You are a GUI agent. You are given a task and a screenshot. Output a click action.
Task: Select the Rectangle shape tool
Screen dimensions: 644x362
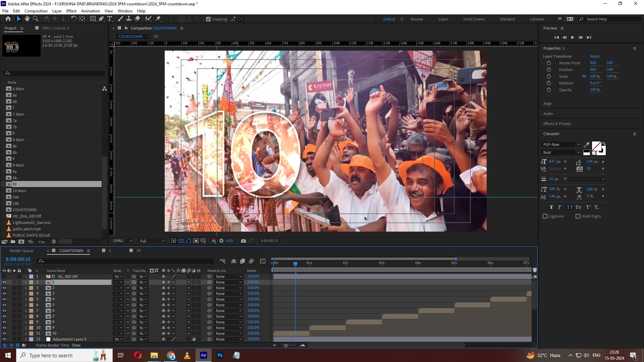(93, 19)
